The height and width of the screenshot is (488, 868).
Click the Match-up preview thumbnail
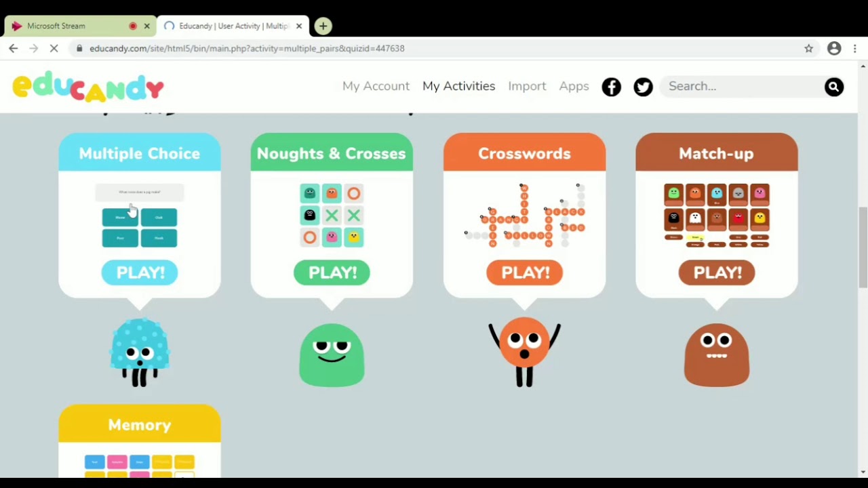(717, 216)
